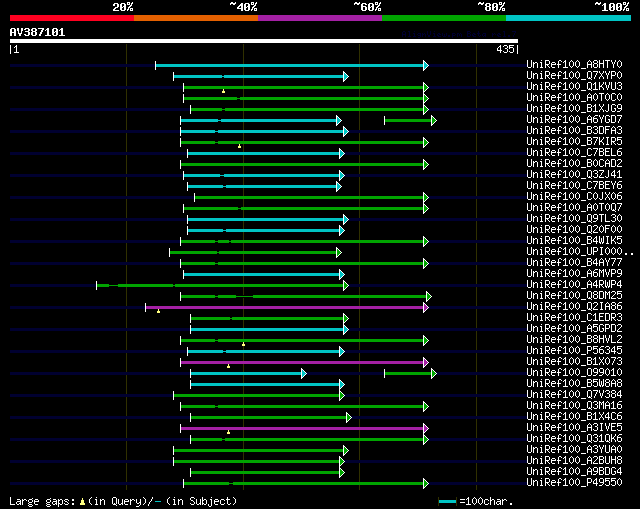This screenshot has width=640, height=509.
Task: Click the red 20% identity legend segment
Action: pyautogui.click(x=72, y=18)
